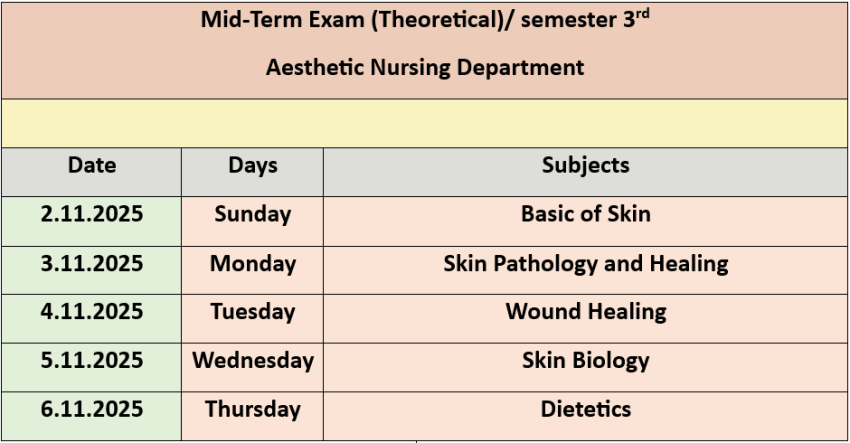Click the 5.11.2025 date cell

coord(92,360)
